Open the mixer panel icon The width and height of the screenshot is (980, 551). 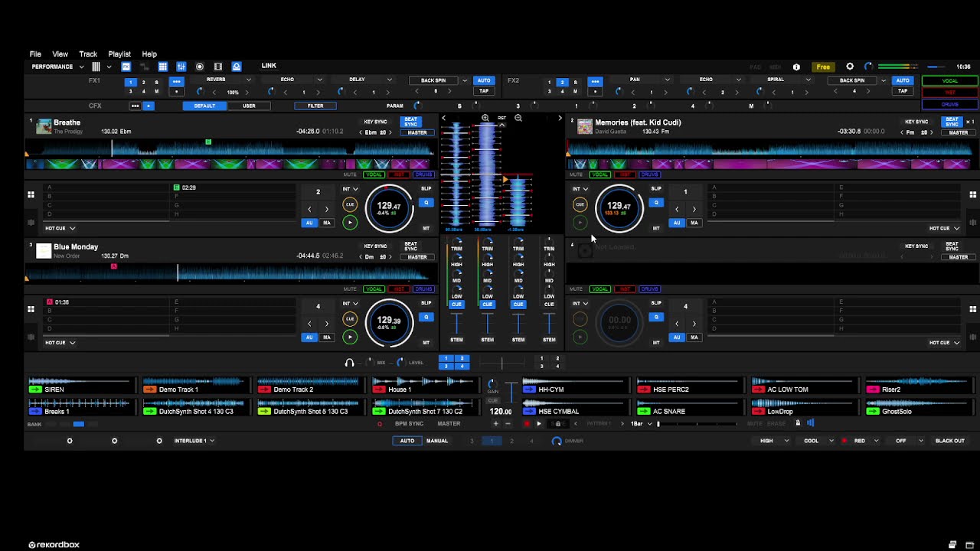coord(181,67)
